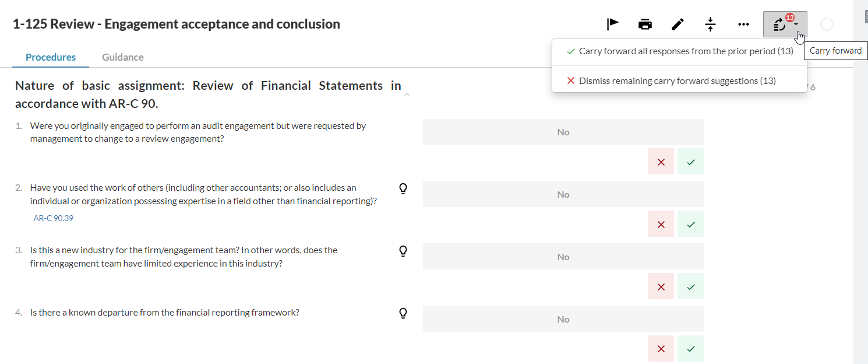This screenshot has height=364, width=868.
Task: Collapse the Nature of basic assignment section
Action: 407,94
